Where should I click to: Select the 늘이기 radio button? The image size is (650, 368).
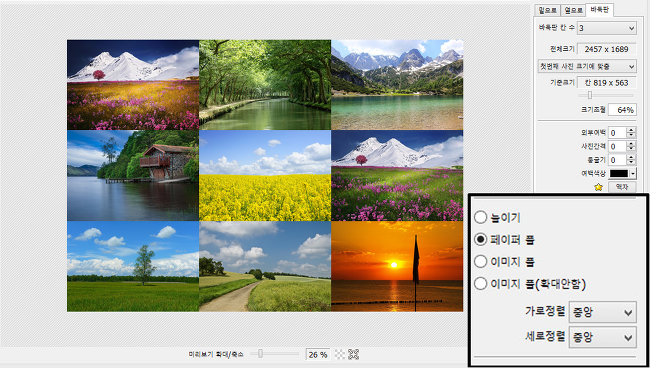tap(480, 217)
